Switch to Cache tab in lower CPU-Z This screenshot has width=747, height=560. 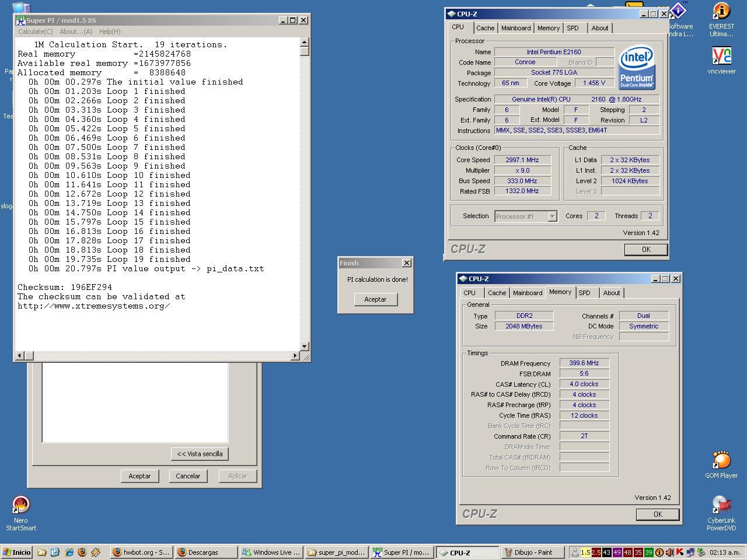tap(497, 293)
